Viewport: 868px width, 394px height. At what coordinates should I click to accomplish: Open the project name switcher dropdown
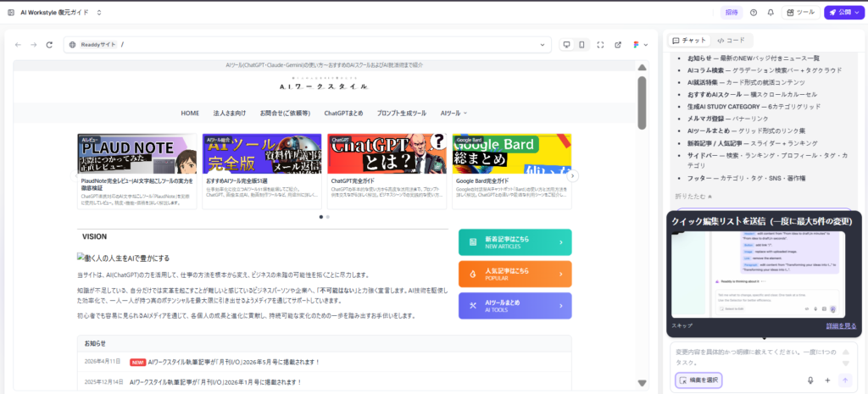click(x=99, y=13)
